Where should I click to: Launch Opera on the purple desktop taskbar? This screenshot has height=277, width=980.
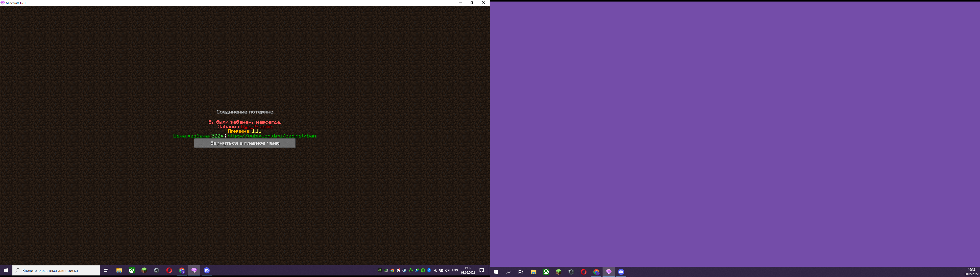coord(584,272)
